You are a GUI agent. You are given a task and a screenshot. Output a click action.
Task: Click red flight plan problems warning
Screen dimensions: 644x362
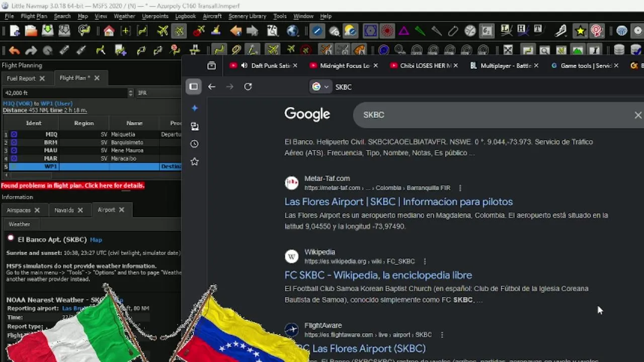[x=73, y=186]
